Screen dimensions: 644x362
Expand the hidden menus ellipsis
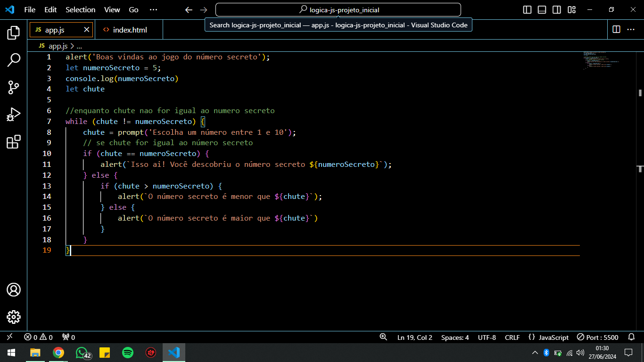pos(153,9)
